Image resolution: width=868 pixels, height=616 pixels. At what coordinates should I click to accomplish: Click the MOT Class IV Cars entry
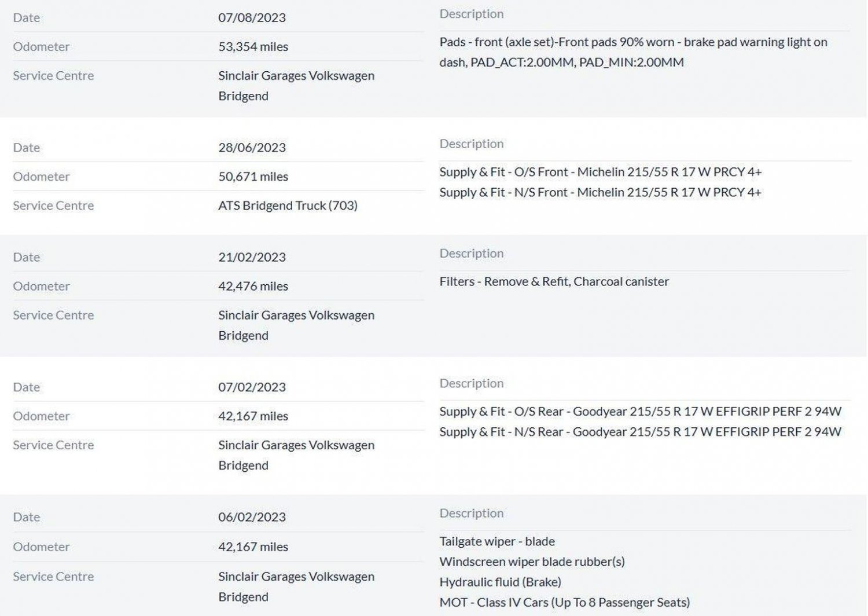click(564, 602)
